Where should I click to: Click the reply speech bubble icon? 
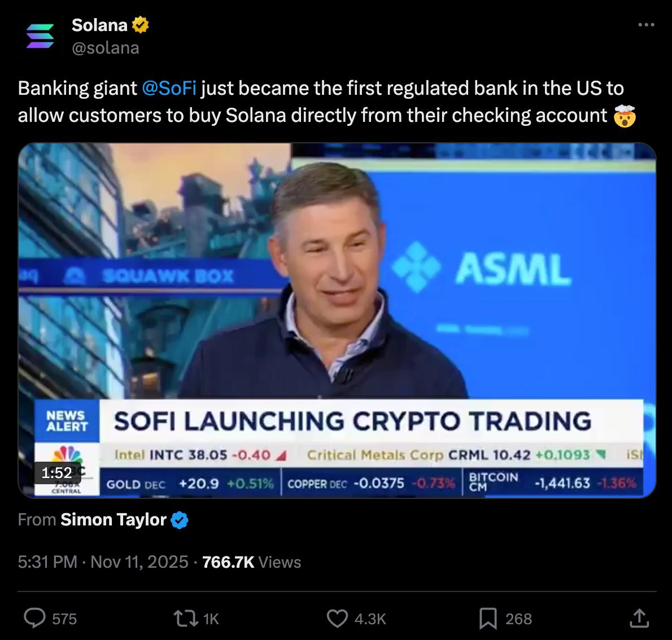pos(35,618)
